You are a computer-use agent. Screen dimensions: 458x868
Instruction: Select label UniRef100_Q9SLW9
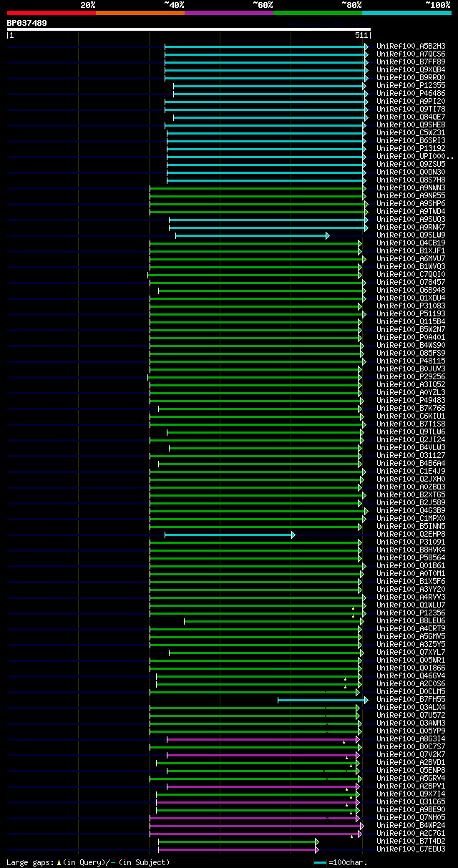[x=411, y=235]
